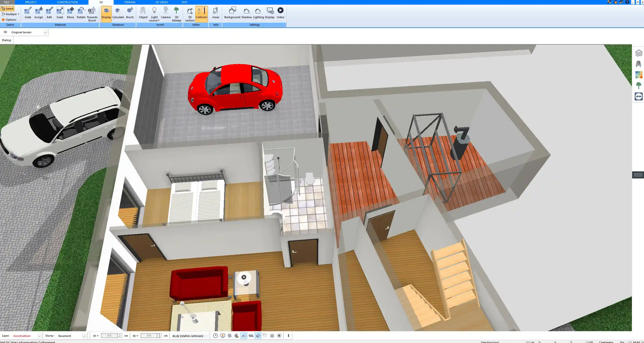
Task: Play the Video tool
Action: click(x=280, y=13)
